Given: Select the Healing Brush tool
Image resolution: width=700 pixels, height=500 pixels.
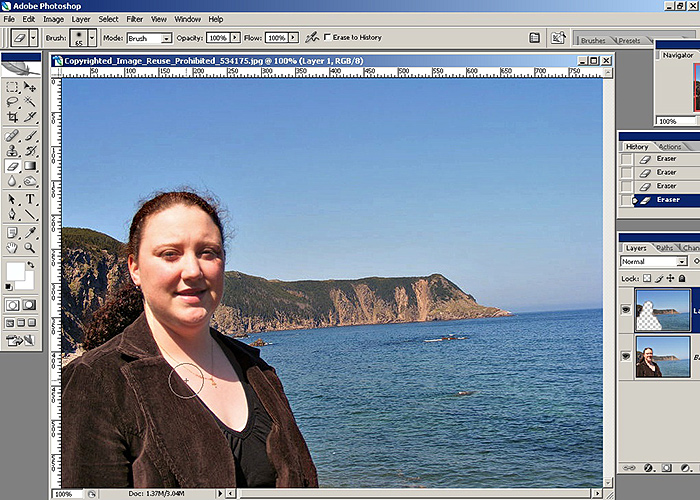Looking at the screenshot, I should [x=12, y=135].
